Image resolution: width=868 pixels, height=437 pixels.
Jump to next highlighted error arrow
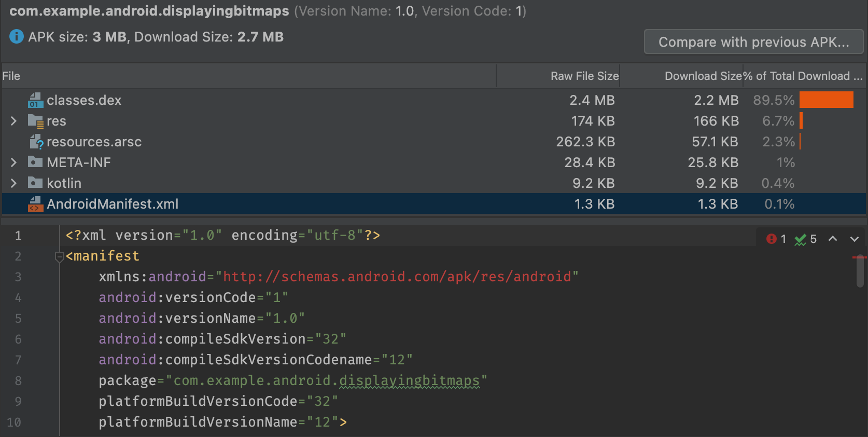[854, 239]
